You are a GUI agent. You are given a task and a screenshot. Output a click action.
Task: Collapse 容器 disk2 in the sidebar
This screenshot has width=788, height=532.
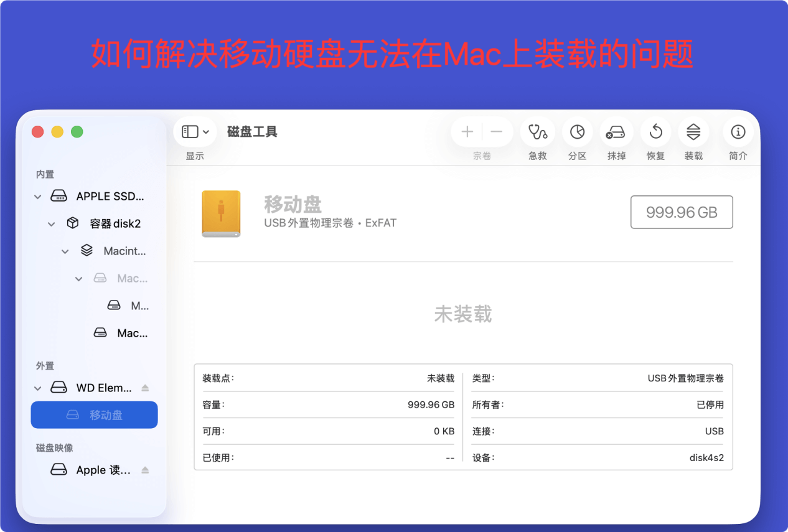click(x=51, y=223)
